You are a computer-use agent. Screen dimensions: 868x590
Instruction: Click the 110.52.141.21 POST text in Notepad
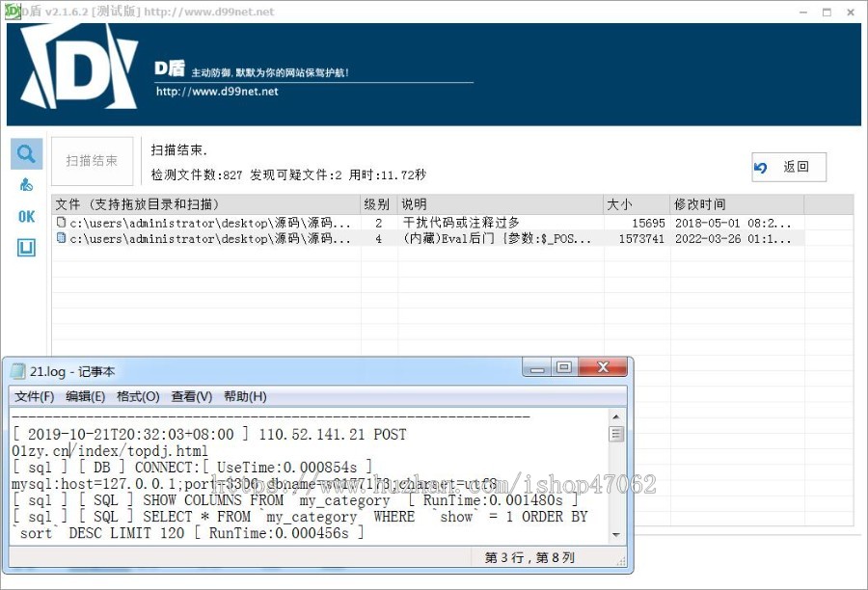pyautogui.click(x=332, y=434)
